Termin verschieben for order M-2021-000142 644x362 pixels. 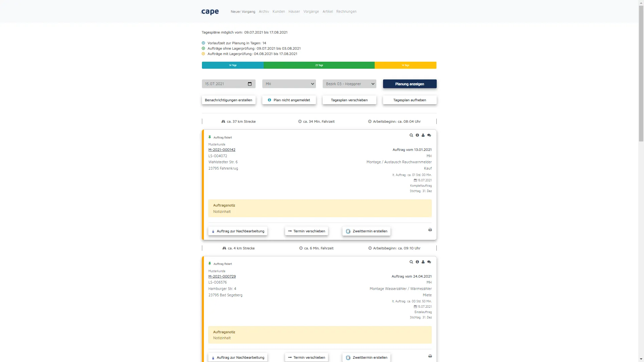[x=307, y=231]
